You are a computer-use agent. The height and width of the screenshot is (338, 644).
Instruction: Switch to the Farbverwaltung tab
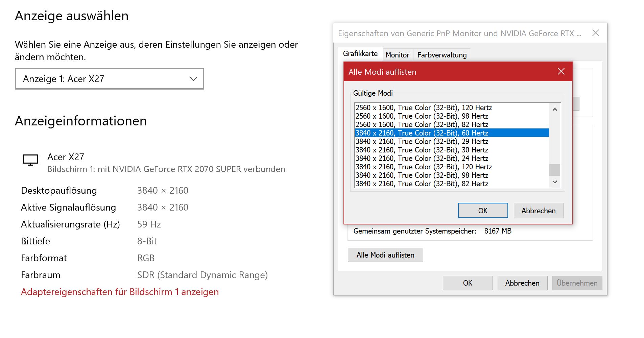click(x=442, y=55)
